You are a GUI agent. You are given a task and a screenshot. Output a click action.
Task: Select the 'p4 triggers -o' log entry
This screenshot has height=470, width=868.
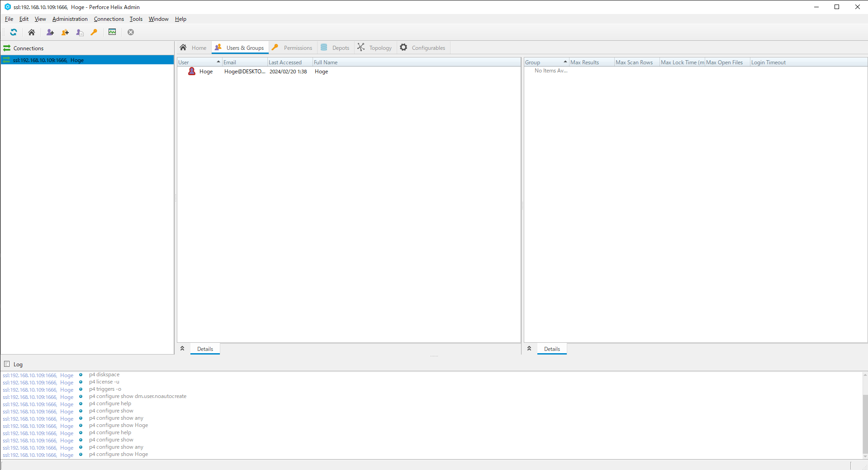(105, 389)
